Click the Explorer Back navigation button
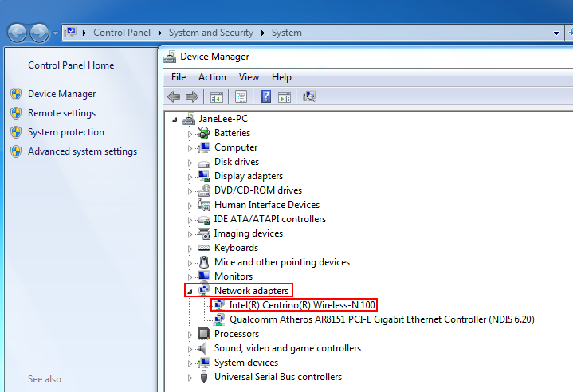The image size is (573, 392). [17, 33]
